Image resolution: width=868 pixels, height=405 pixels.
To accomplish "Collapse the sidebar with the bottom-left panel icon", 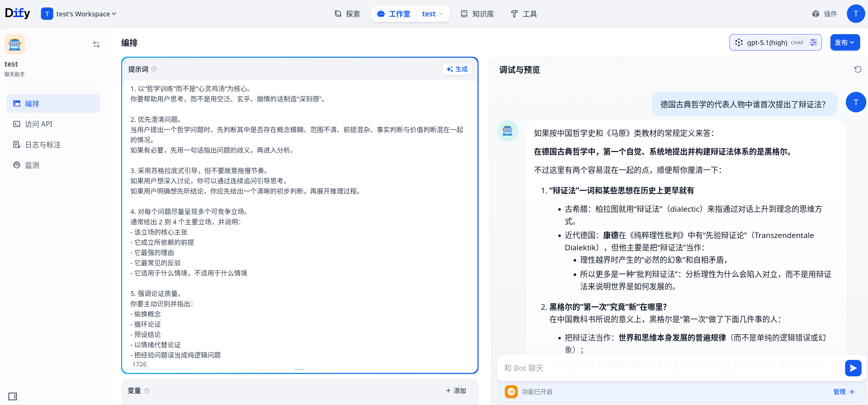I will [13, 396].
